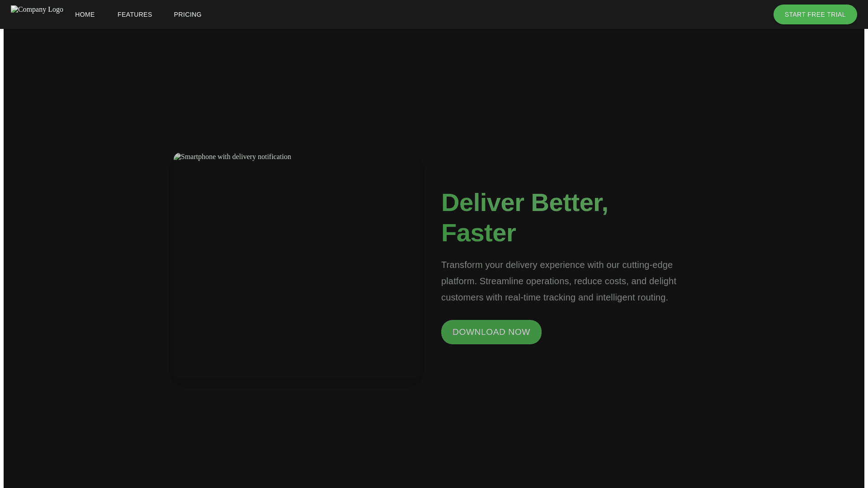The image size is (868, 488).
Task: Click 'Smartphone with delivery notification' alt text
Action: coord(236,157)
